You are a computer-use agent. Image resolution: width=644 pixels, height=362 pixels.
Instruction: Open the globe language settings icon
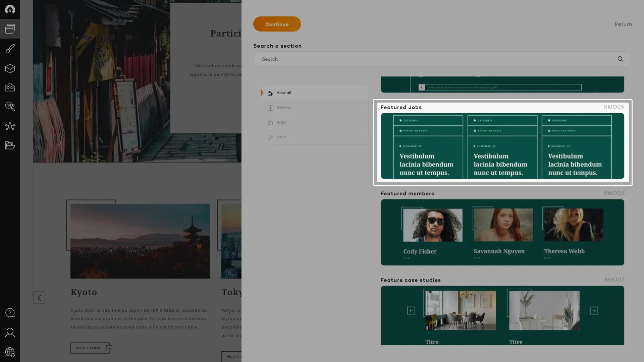coord(10,352)
